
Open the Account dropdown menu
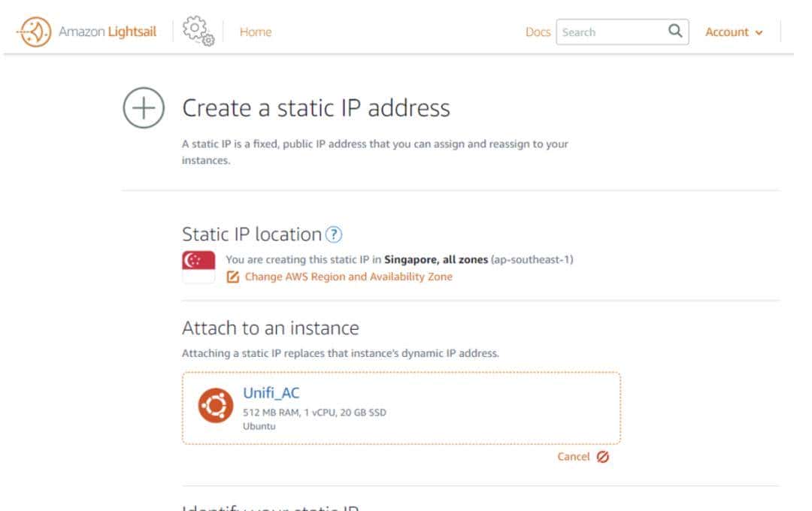pyautogui.click(x=727, y=32)
